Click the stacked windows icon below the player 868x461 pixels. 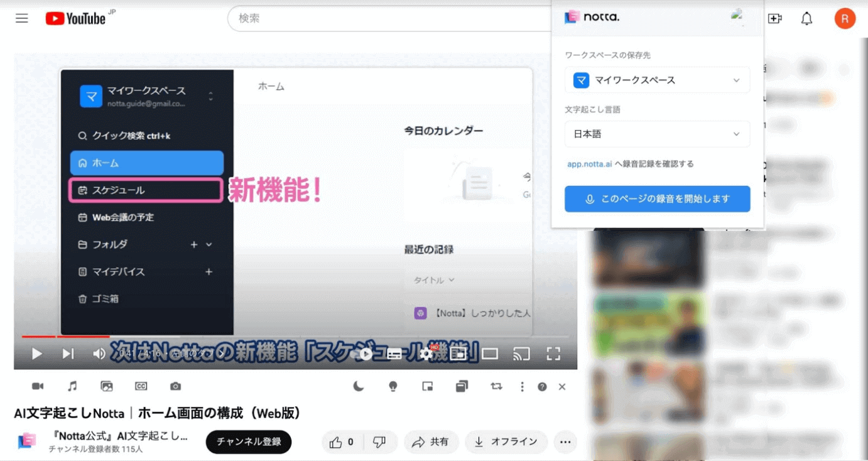pos(462,386)
